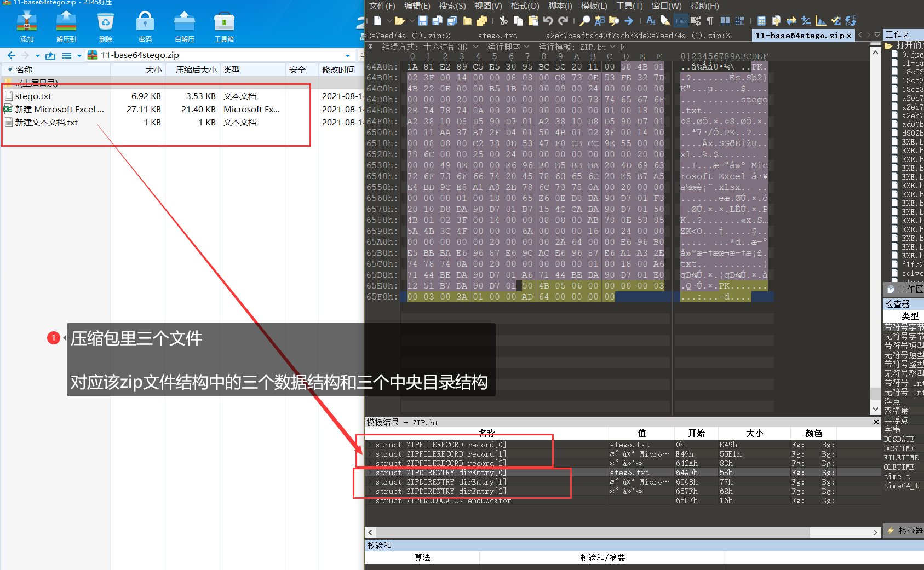The height and width of the screenshot is (570, 924).
Task: Go back using the archive back arrow
Action: pos(12,55)
